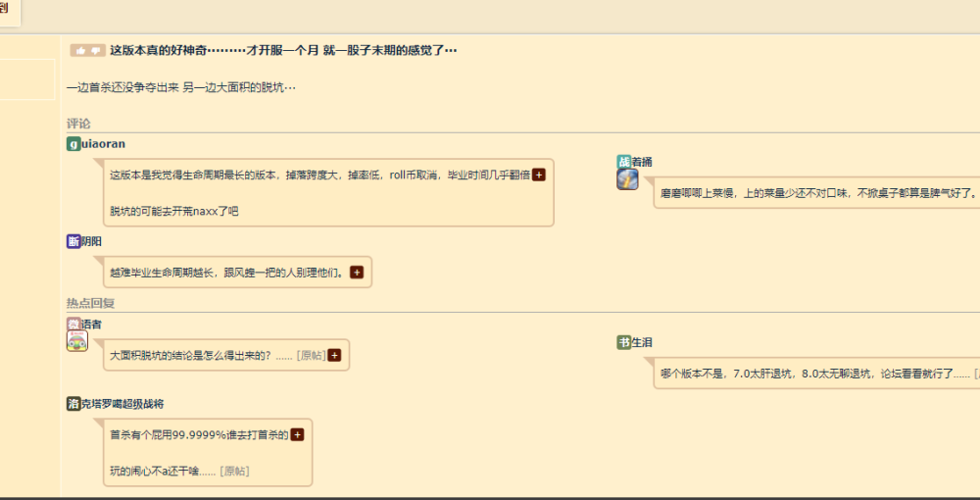980x500 pixels.
Task: Expand 洛克塔罗噶超级战将's reply plus icon
Action: 298,434
